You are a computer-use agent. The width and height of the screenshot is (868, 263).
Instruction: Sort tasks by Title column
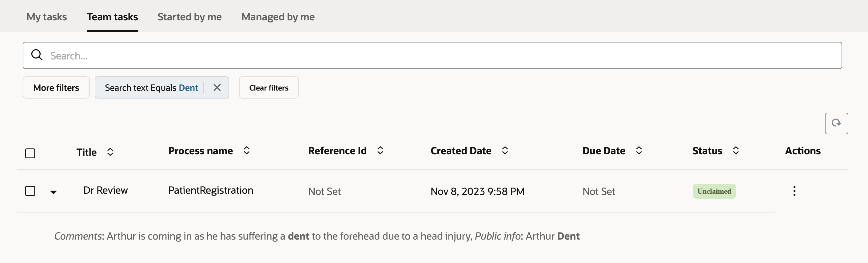click(110, 152)
